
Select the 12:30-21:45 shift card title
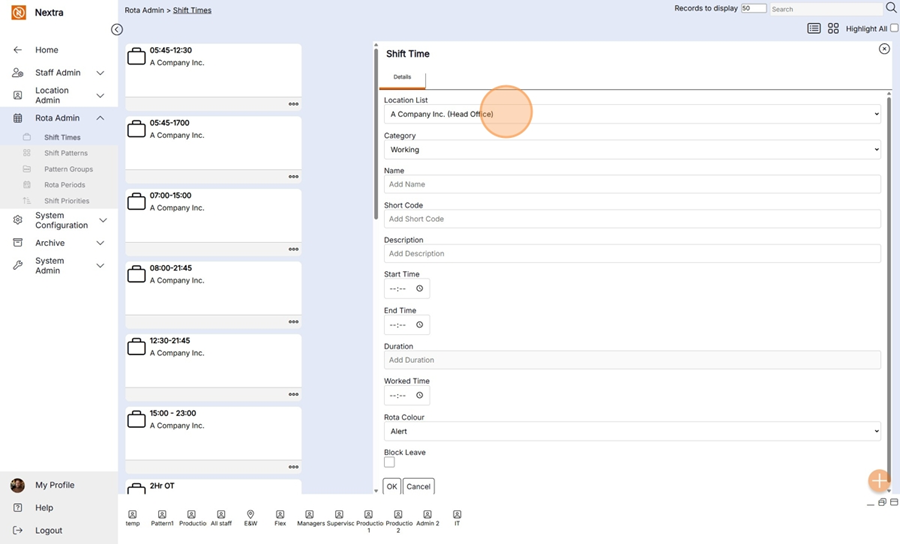coord(170,340)
